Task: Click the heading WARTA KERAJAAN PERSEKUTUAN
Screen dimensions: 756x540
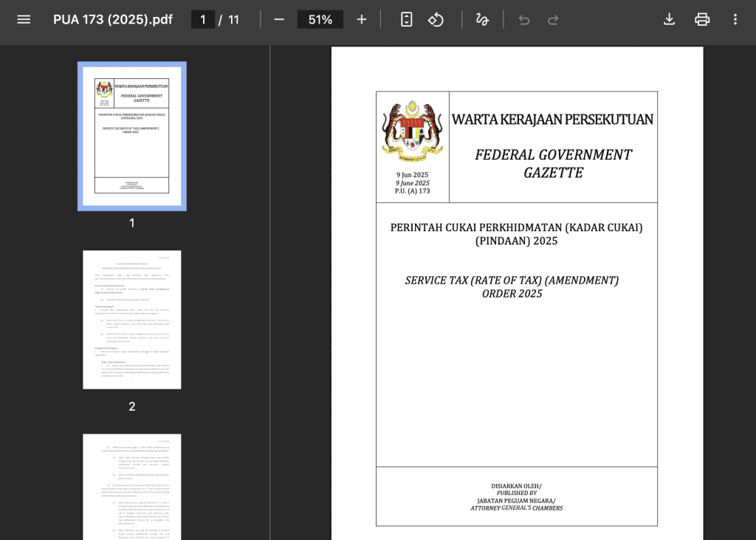Action: [552, 119]
